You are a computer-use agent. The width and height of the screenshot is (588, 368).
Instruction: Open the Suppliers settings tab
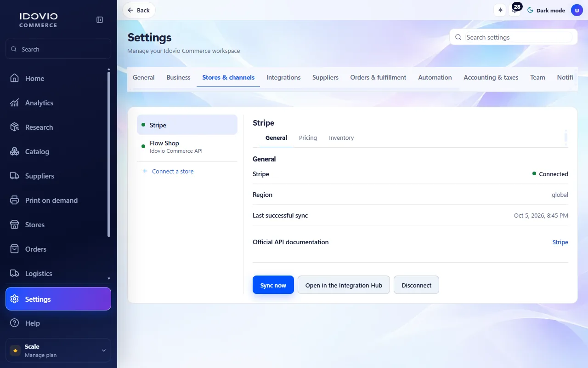click(x=325, y=77)
